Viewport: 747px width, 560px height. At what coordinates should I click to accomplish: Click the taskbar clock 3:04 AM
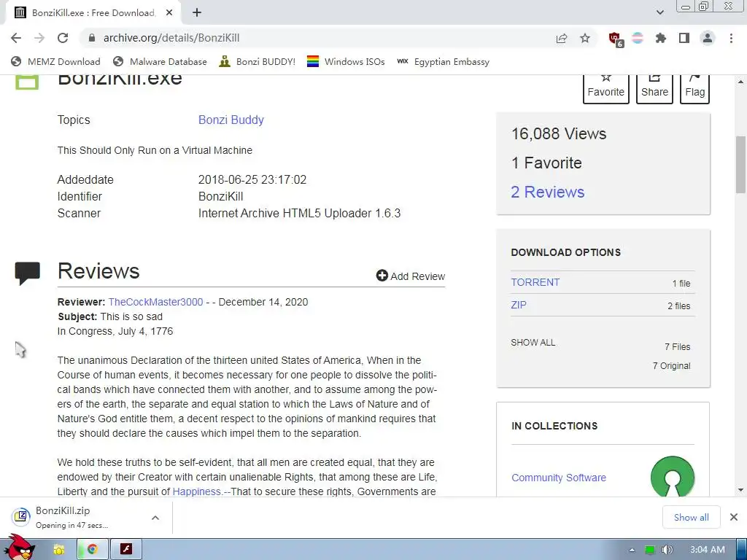click(708, 550)
